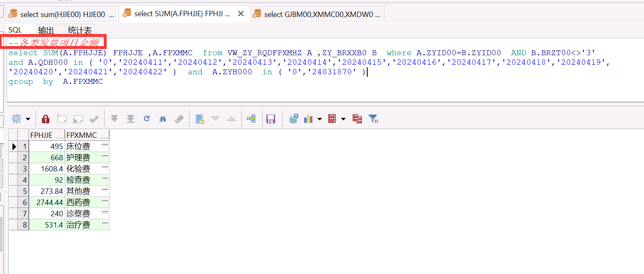644x274 pixels.
Task: Click the binoculars find icon
Action: pos(163,119)
